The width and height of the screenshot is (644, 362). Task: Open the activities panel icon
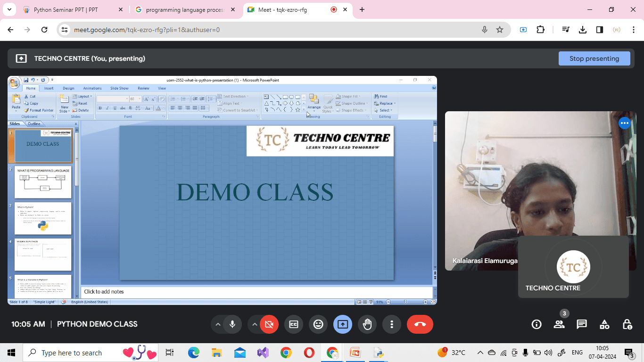604,324
